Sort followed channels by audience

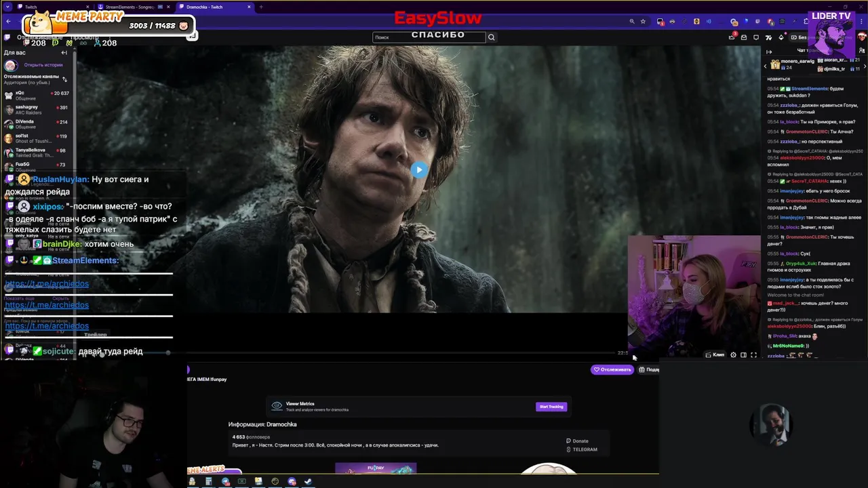(x=65, y=79)
